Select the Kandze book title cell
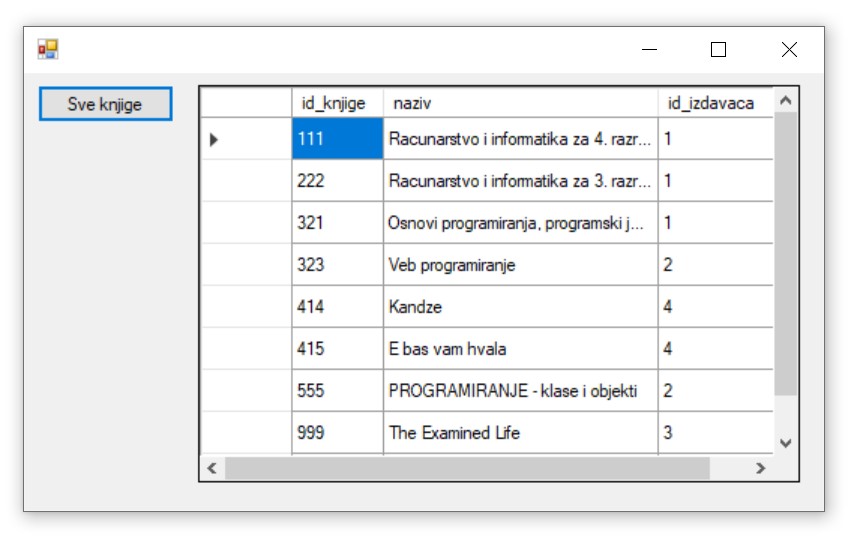851x541 pixels. point(520,307)
